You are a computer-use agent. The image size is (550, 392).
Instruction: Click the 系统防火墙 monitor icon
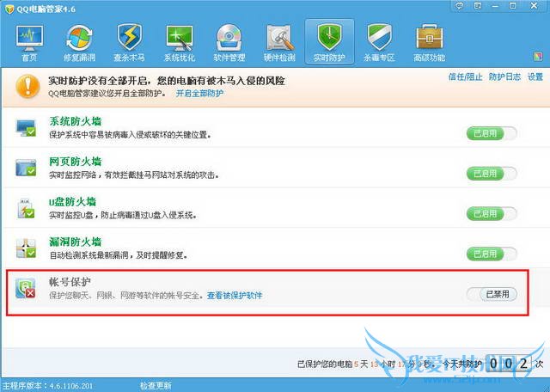26,128
